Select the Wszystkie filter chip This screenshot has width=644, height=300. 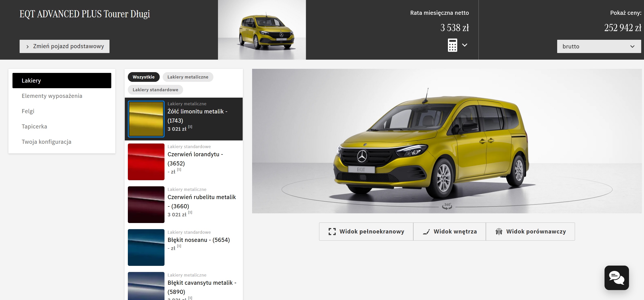click(x=144, y=77)
